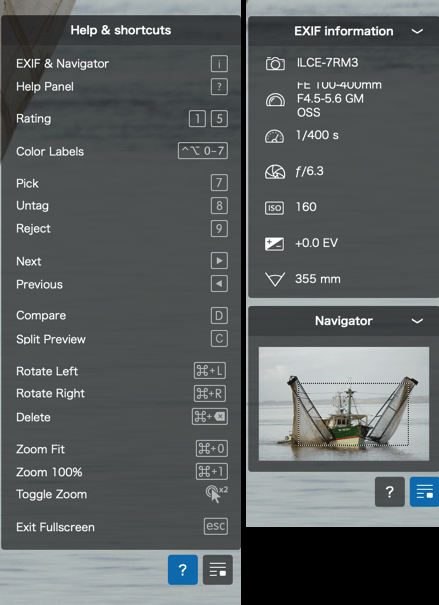Click the Next arrow key button
Image resolution: width=439 pixels, height=605 pixels.
tap(219, 261)
